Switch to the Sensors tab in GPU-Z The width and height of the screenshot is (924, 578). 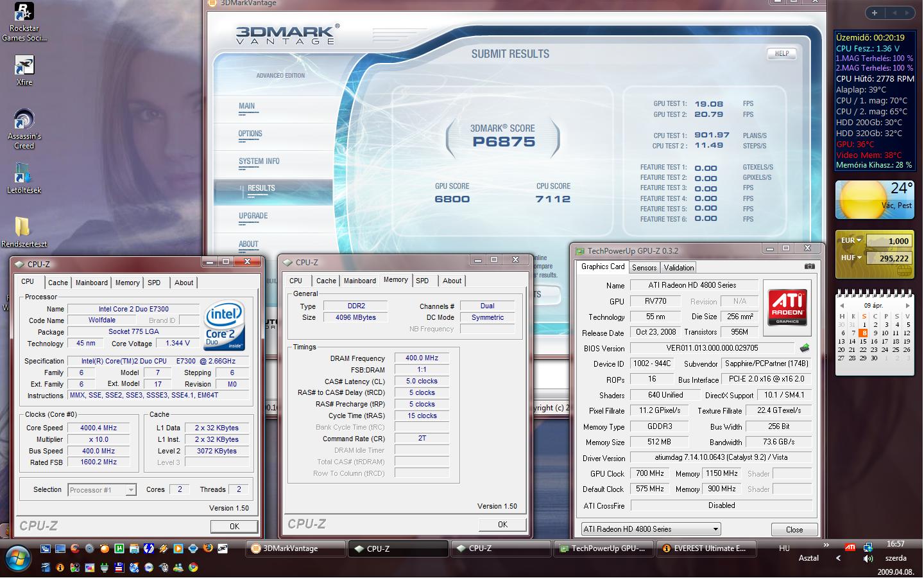pos(644,268)
